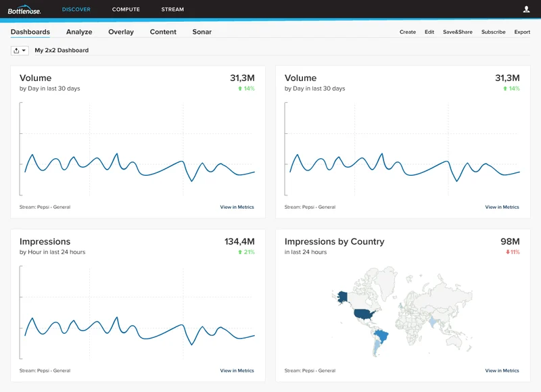The width and height of the screenshot is (541, 392).
Task: Click Save&Share
Action: tap(458, 32)
